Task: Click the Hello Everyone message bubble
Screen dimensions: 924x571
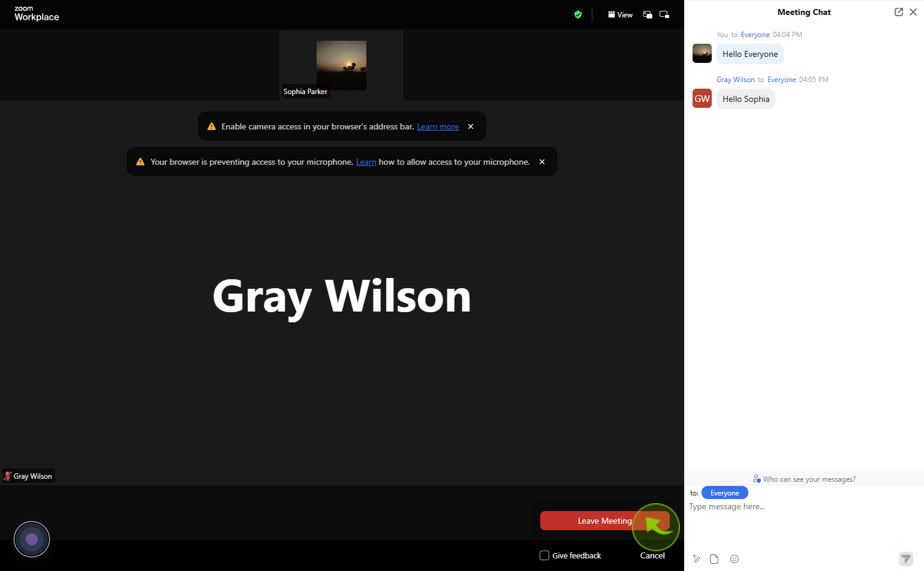Action: pos(750,54)
